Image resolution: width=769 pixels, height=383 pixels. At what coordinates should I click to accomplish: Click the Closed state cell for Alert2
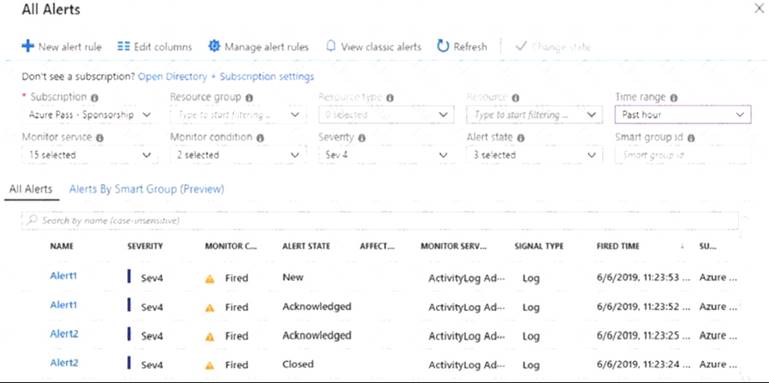point(298,364)
